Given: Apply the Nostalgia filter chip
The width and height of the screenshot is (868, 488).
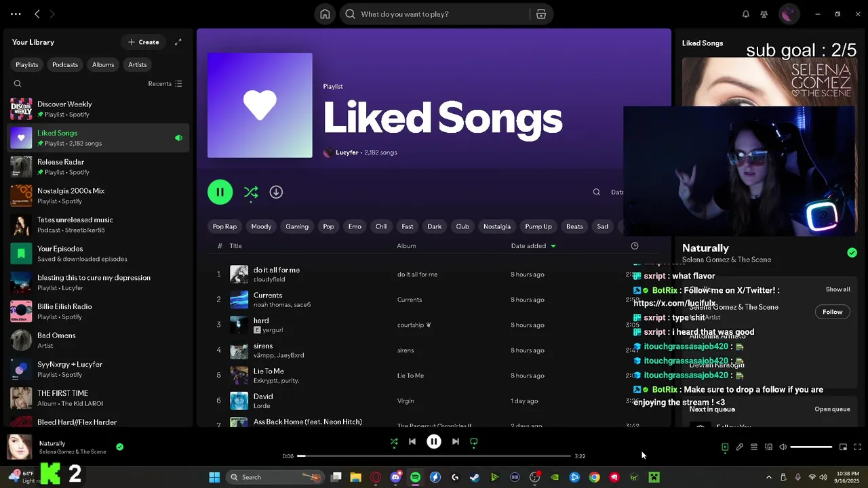Looking at the screenshot, I should 497,226.
